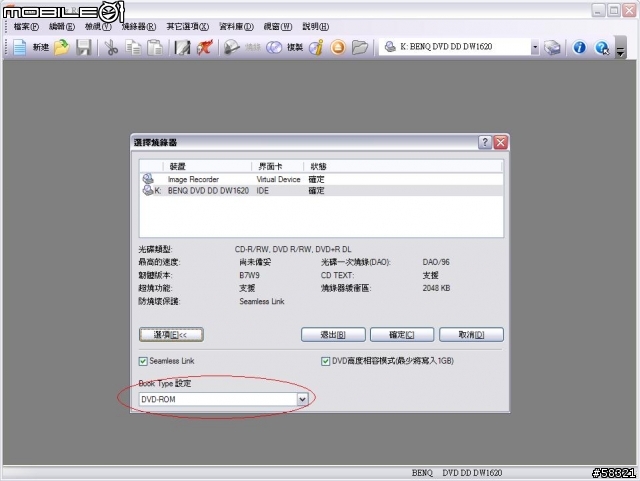Screen dimensions: 640x481
Task: Open the 燒錄器(R) menu
Action: pyautogui.click(x=139, y=27)
